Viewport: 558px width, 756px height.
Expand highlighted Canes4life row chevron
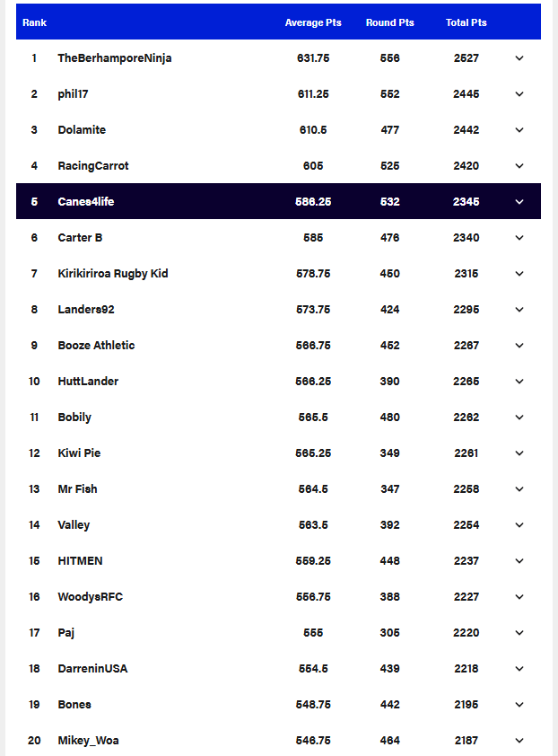pyautogui.click(x=519, y=202)
